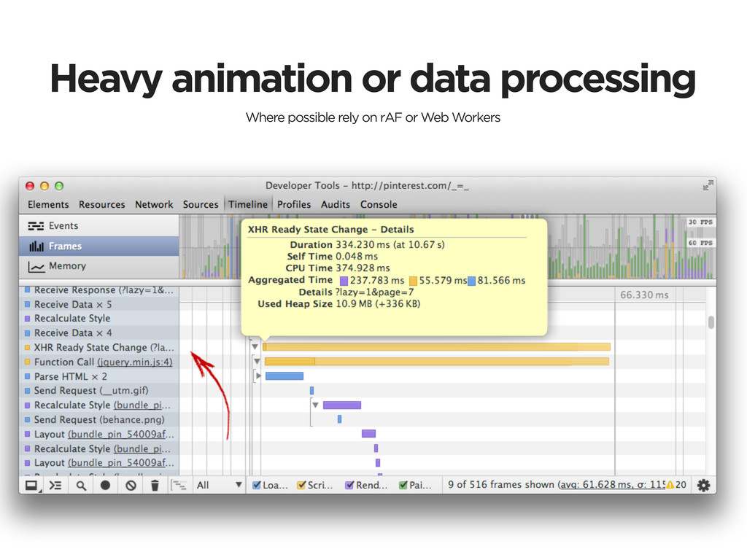The image size is (747, 560).
Task: Click the clear recording icon
Action: pyautogui.click(x=131, y=485)
